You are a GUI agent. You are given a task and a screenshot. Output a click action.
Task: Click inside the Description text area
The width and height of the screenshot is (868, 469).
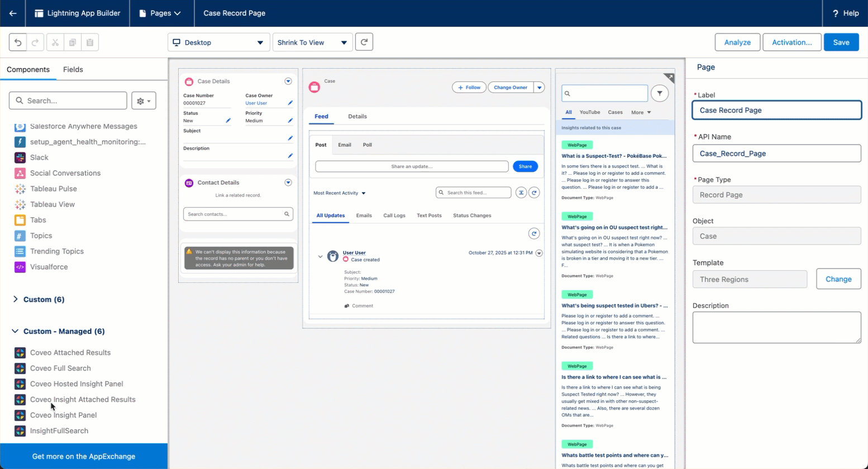pyautogui.click(x=776, y=327)
